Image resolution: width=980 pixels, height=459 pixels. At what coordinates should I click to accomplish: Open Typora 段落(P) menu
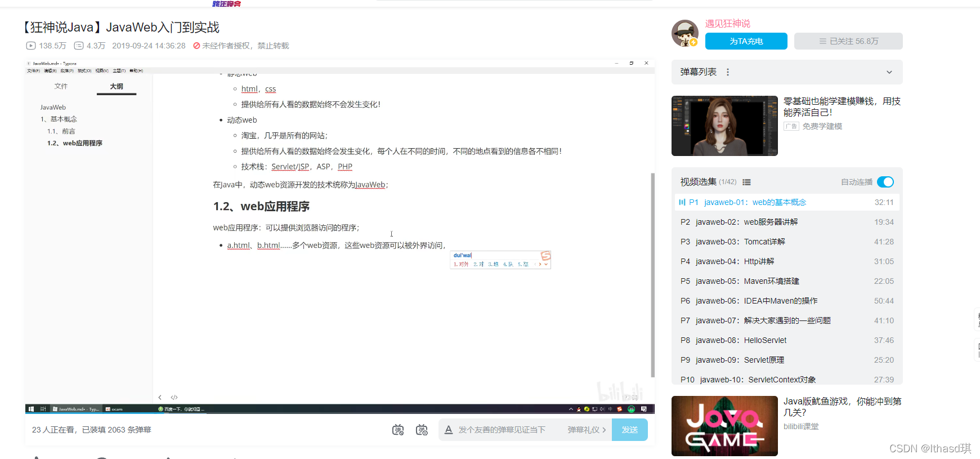pyautogui.click(x=67, y=71)
